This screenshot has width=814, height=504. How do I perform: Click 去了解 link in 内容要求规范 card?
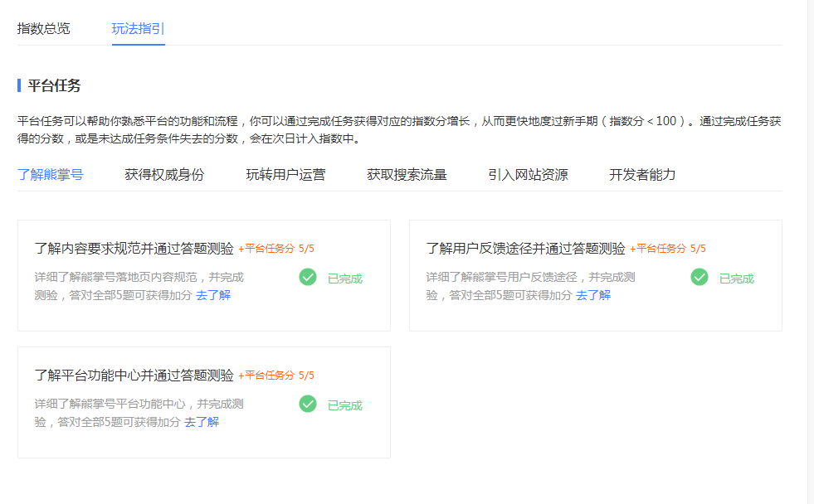click(213, 295)
